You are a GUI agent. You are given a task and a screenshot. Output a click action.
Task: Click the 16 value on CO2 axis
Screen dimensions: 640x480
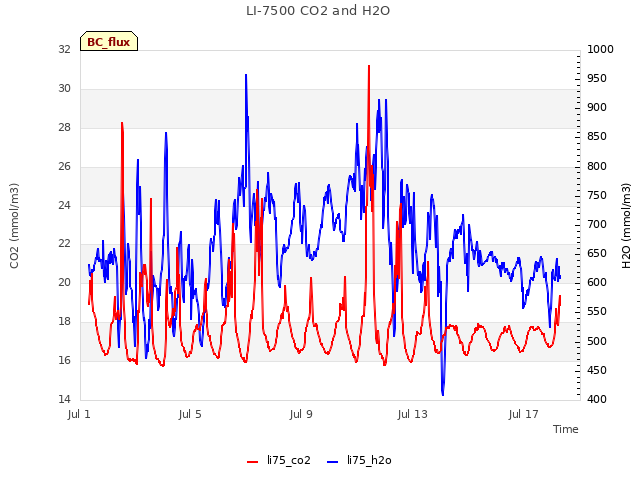[64, 360]
